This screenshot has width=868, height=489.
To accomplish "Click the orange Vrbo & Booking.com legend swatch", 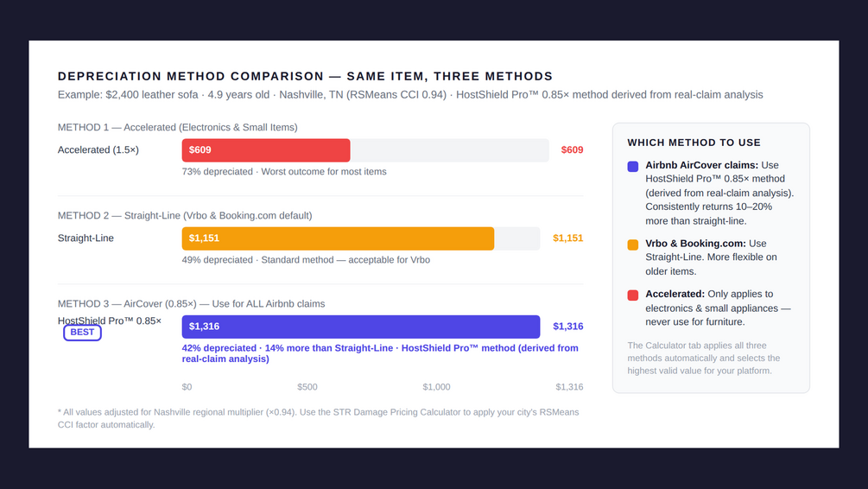I will [633, 244].
